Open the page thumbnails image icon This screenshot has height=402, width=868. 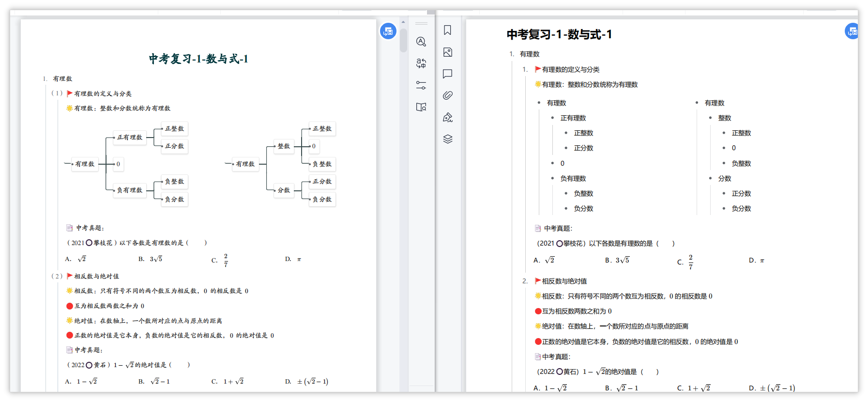(448, 52)
